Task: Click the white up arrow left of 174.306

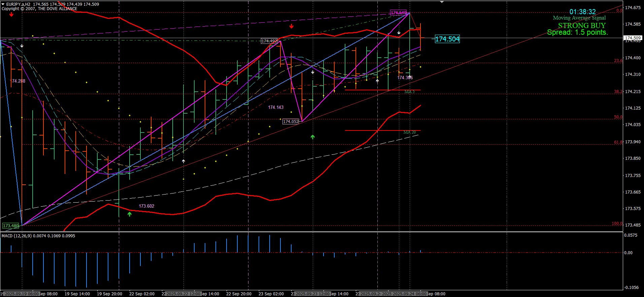Action: click(377, 80)
